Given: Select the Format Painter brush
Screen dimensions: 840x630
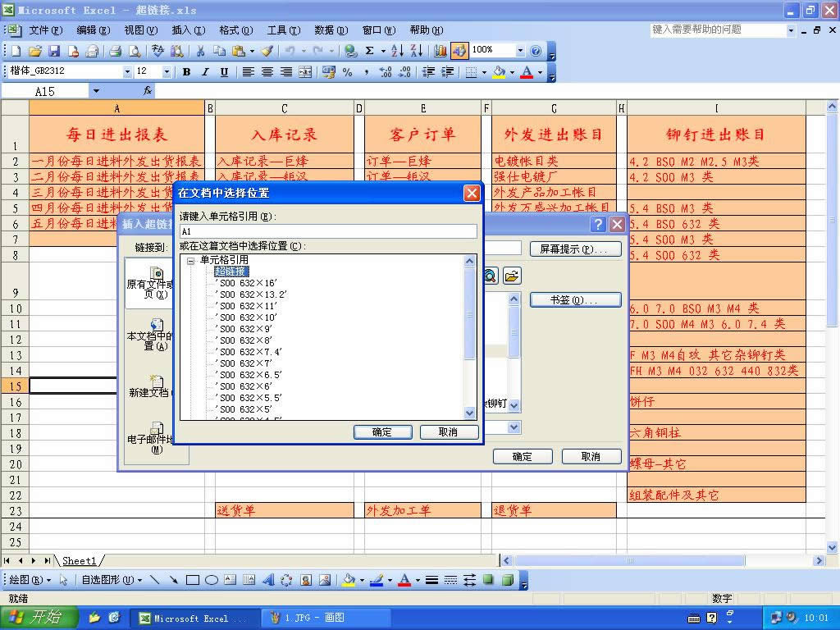Looking at the screenshot, I should pyautogui.click(x=267, y=51).
